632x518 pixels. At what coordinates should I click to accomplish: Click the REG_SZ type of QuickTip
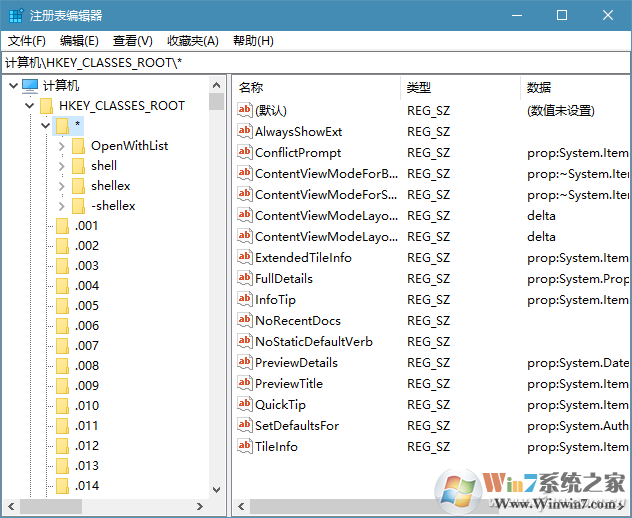428,405
